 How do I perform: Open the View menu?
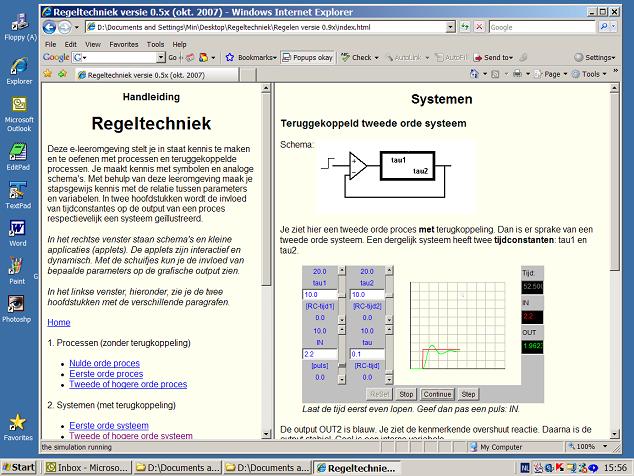point(93,44)
